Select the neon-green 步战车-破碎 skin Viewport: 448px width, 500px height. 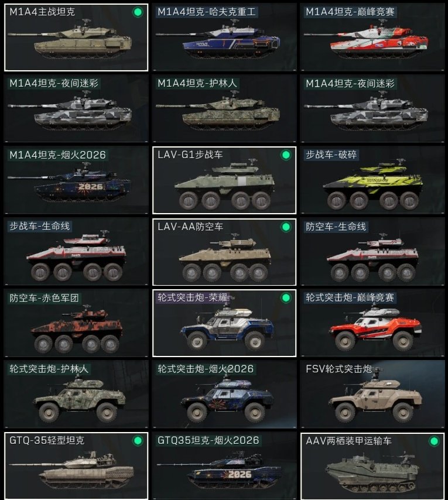tap(372, 180)
